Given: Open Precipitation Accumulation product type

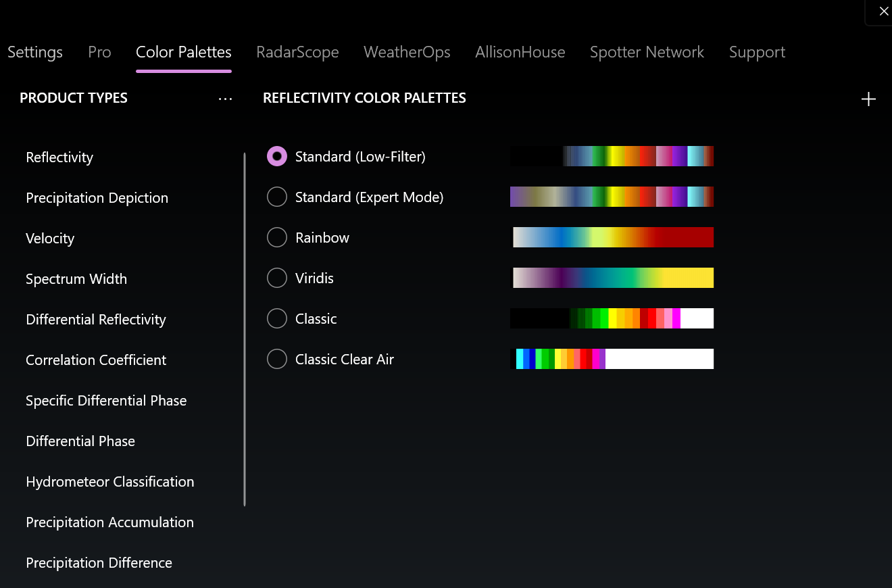Looking at the screenshot, I should tap(109, 522).
